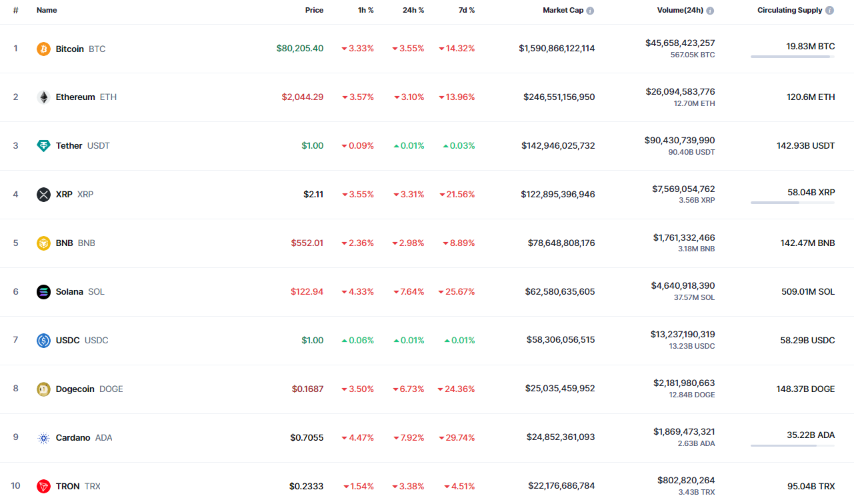Click Solana's 24h volume amount
Viewport: 854px width, 504px height.
pyautogui.click(x=683, y=286)
